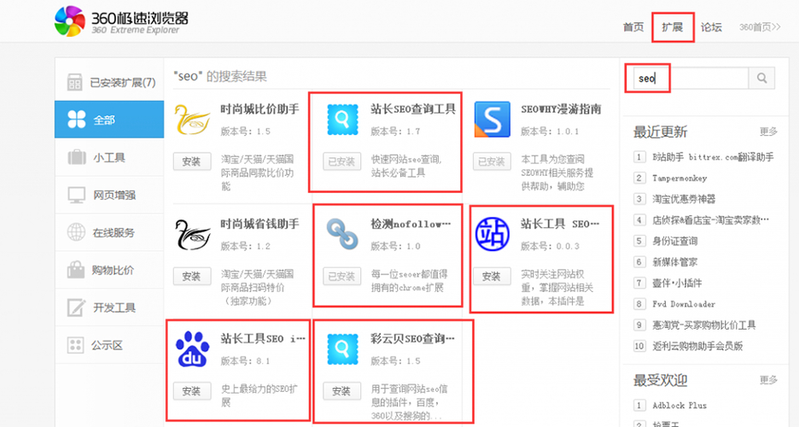Viewport: 799px width, 427px height.
Task: Select the 公示区 category
Action: pos(110,345)
